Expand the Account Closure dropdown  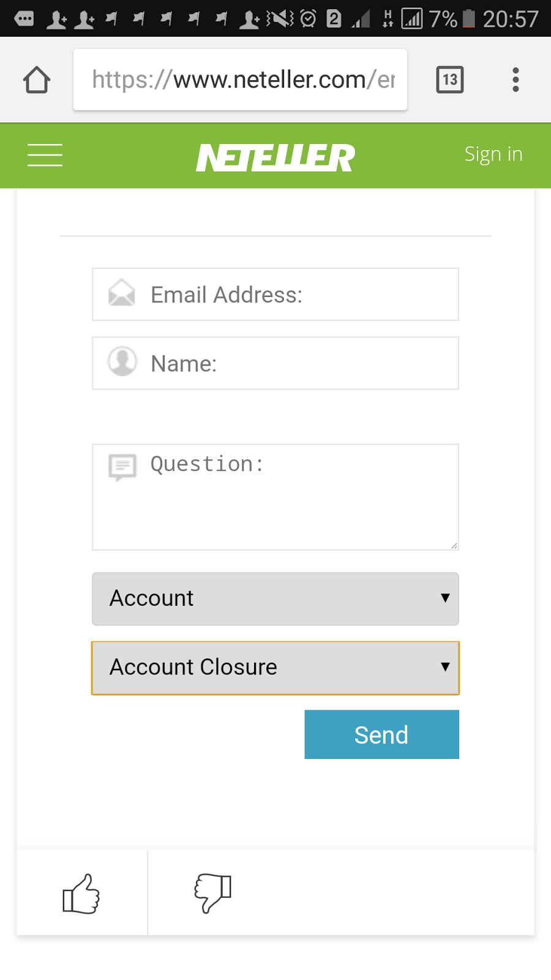coord(275,668)
